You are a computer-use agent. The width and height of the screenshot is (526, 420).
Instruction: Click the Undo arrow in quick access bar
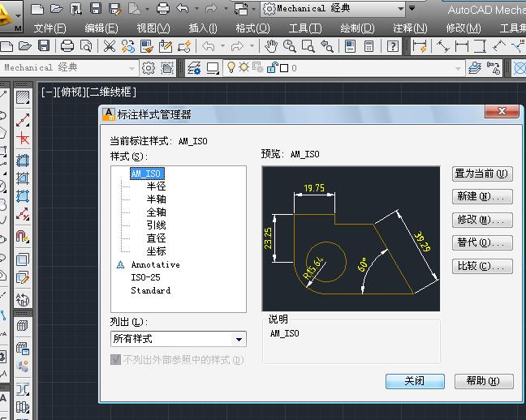(x=183, y=8)
